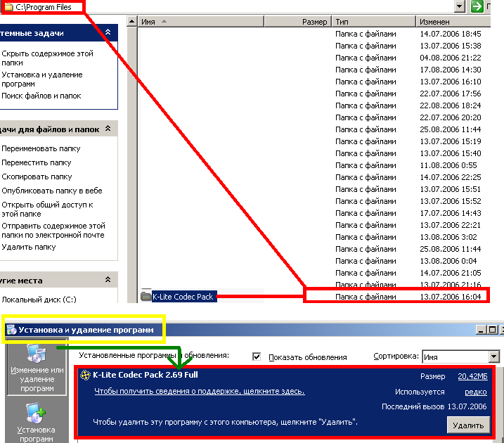Sort files by the Тип column header

pos(373,22)
